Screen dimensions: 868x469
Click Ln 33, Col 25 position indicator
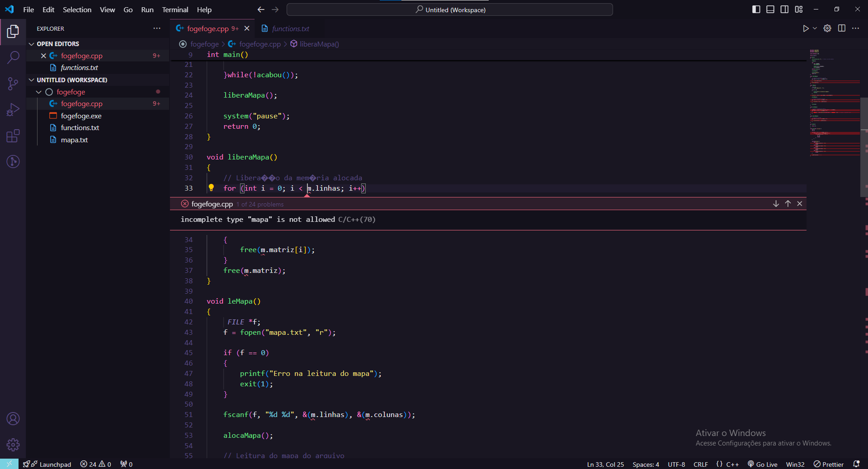[x=605, y=464]
